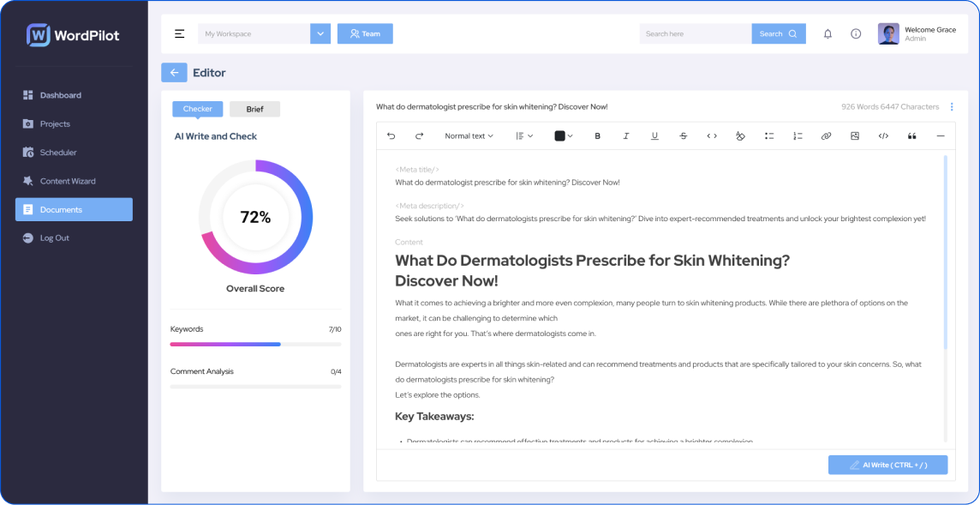
Task: Toggle underline formatting
Action: click(x=654, y=135)
